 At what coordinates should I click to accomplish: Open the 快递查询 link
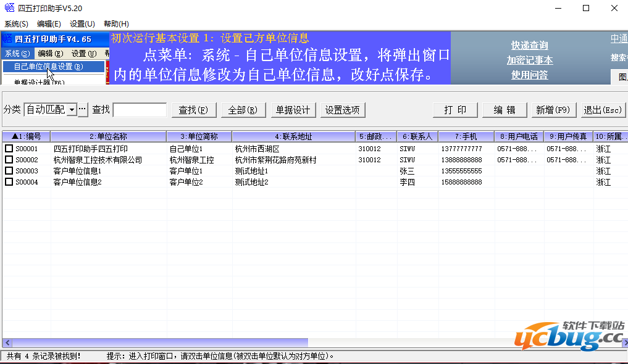tap(529, 46)
